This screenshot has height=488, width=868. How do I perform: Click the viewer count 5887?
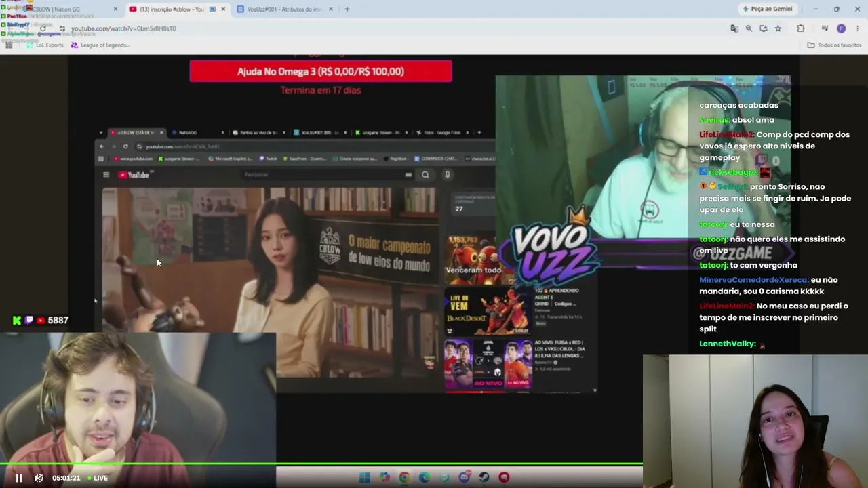[58, 321]
